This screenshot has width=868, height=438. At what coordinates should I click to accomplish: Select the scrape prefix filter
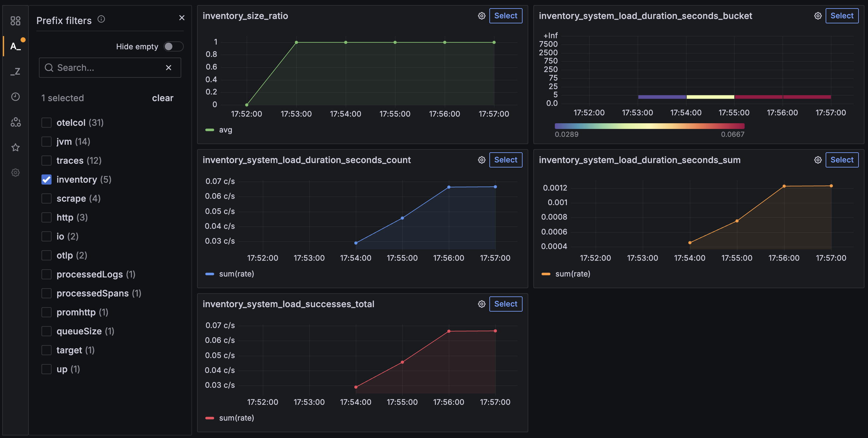click(46, 198)
